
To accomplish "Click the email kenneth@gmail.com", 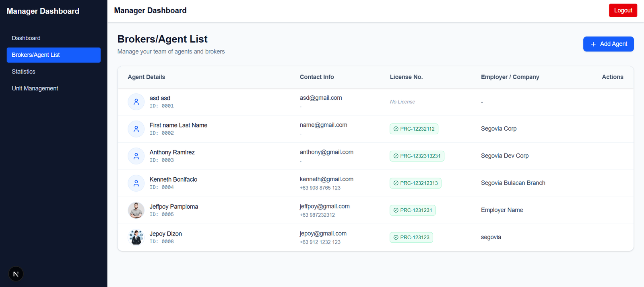I will [x=326, y=179].
